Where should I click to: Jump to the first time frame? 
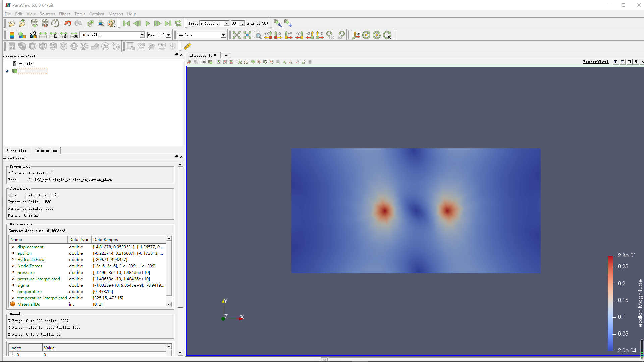[x=126, y=23]
